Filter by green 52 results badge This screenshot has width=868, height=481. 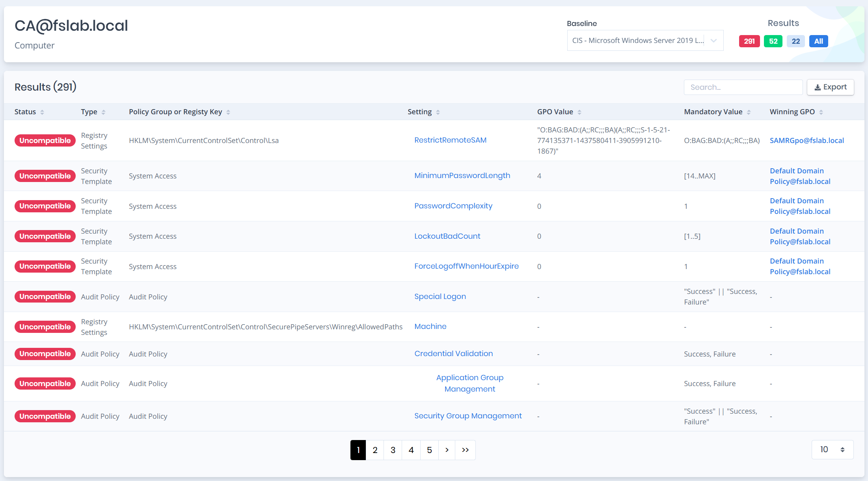click(773, 41)
